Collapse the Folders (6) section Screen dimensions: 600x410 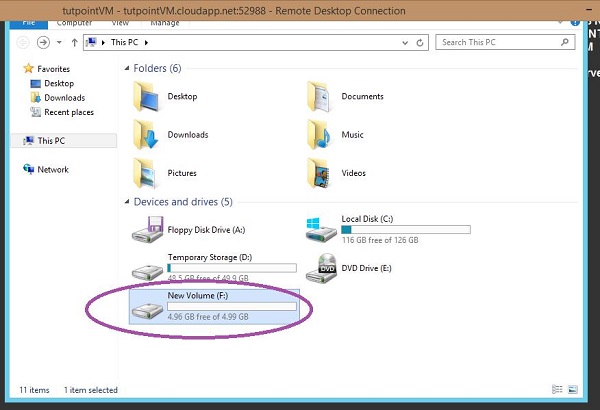(x=126, y=69)
